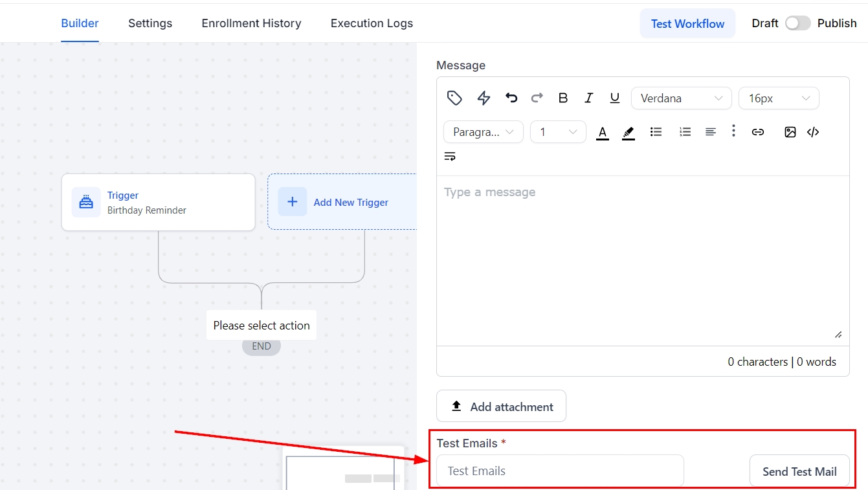
Task: Apply italic formatting to text
Action: (x=588, y=98)
